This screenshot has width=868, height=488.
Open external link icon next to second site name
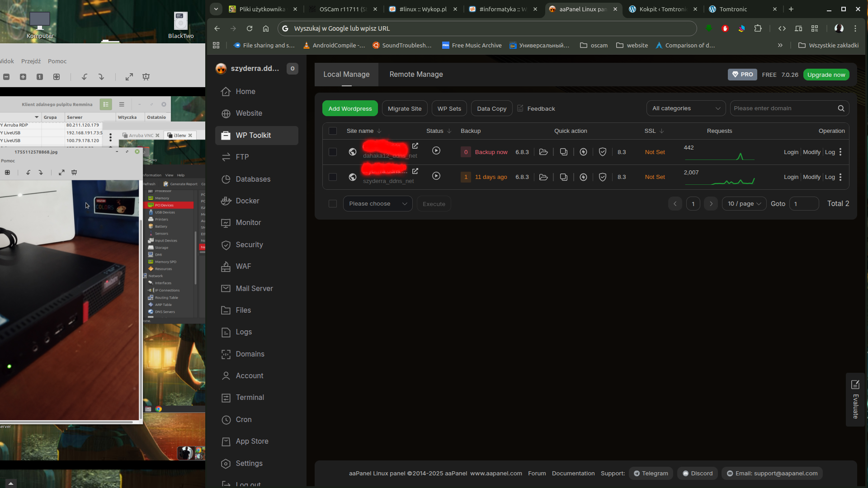pos(415,171)
